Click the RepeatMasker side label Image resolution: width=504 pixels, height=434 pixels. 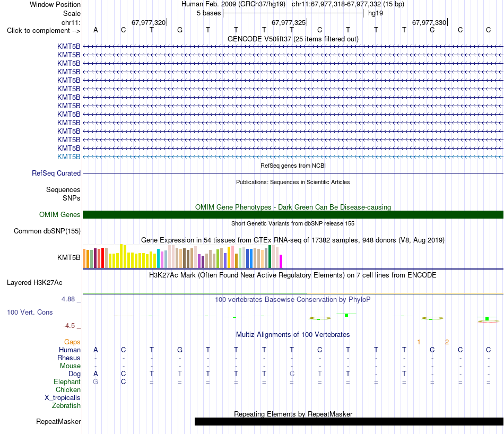58,421
